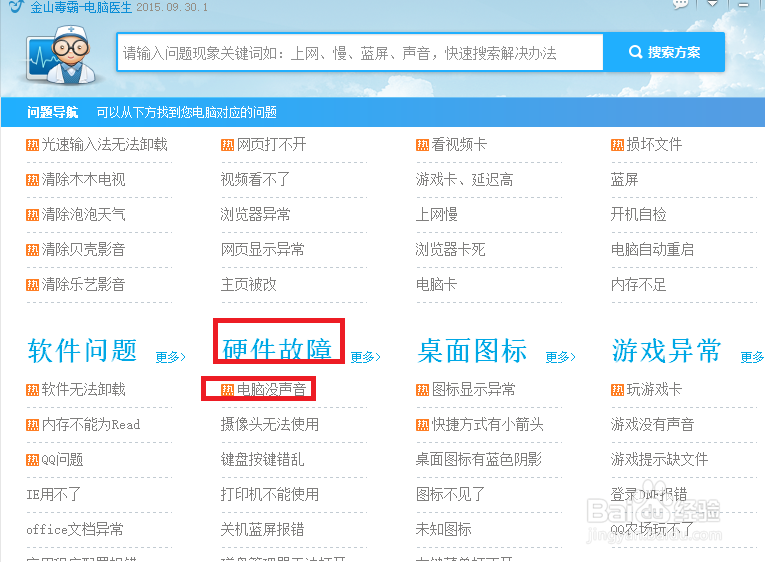Choose 图标显示异常 problem
The width and height of the screenshot is (765, 562).
pyautogui.click(x=473, y=389)
